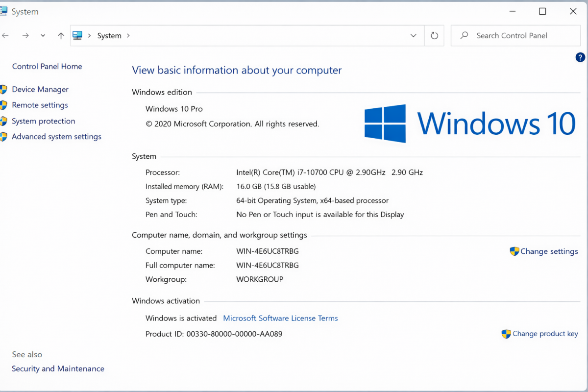This screenshot has width=588, height=392.
Task: Refresh the System page
Action: tap(434, 35)
